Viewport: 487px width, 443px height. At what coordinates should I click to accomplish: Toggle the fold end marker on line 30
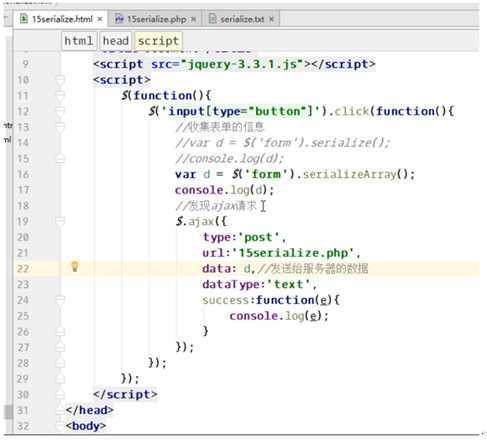60,395
